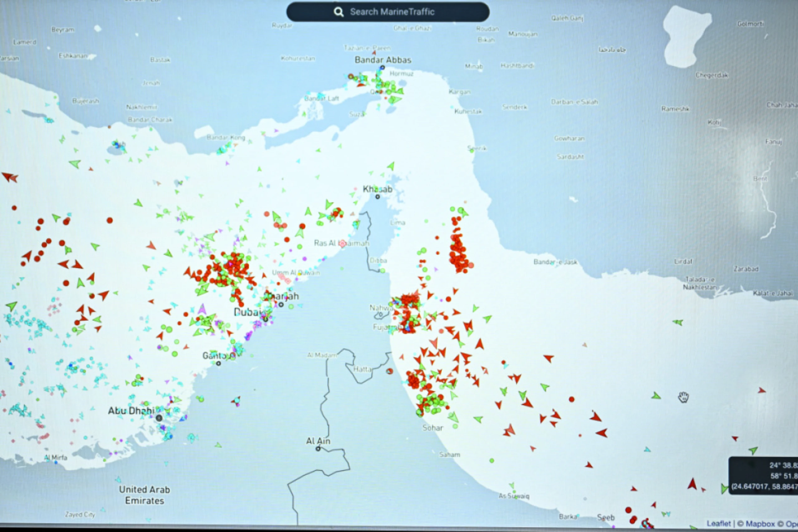Select the Sharjah city marker dot
The width and height of the screenshot is (798, 532).
[281, 305]
